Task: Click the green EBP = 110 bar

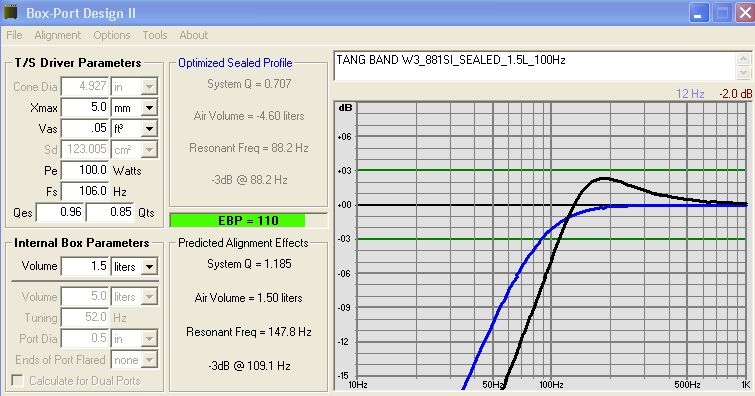Action: tap(238, 221)
